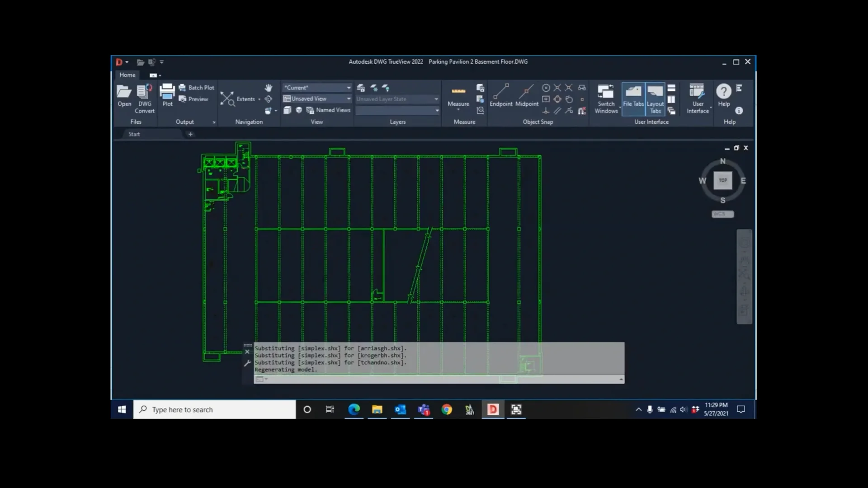
Task: Select the Open file icon
Action: [x=124, y=94]
